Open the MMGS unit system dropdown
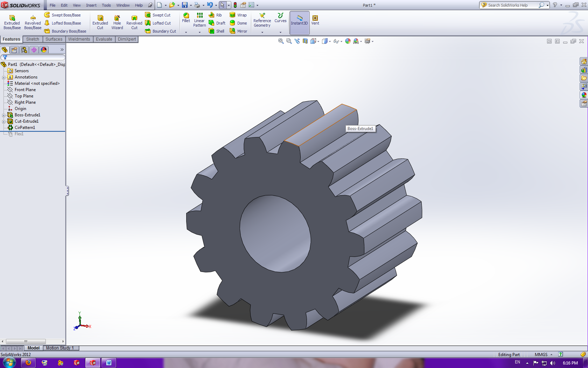This screenshot has width=588, height=368. (x=543, y=355)
